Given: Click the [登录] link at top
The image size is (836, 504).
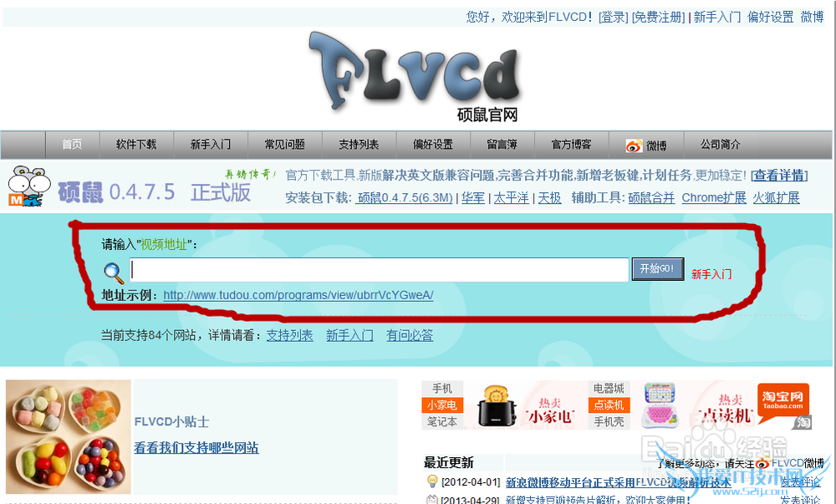Looking at the screenshot, I should coord(613,17).
